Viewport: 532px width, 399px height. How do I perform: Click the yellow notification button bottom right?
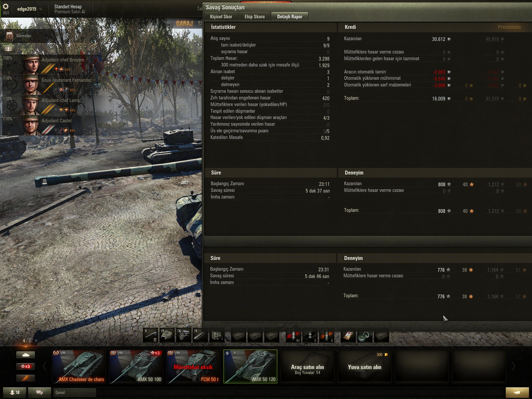(517, 392)
